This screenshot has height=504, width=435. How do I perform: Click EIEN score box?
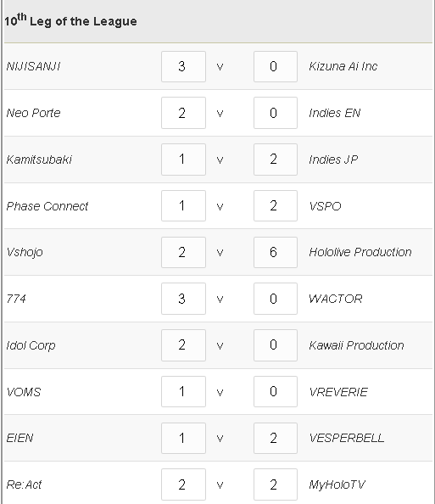click(183, 438)
